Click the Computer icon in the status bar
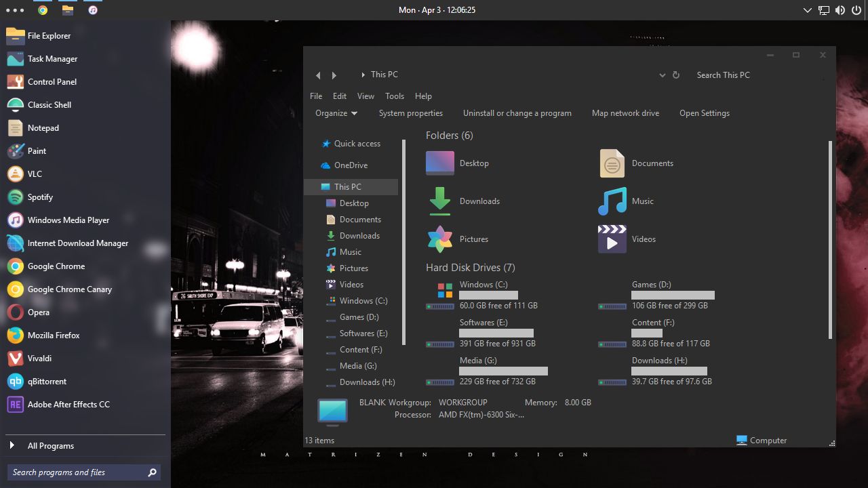The width and height of the screenshot is (868, 488). (x=741, y=440)
